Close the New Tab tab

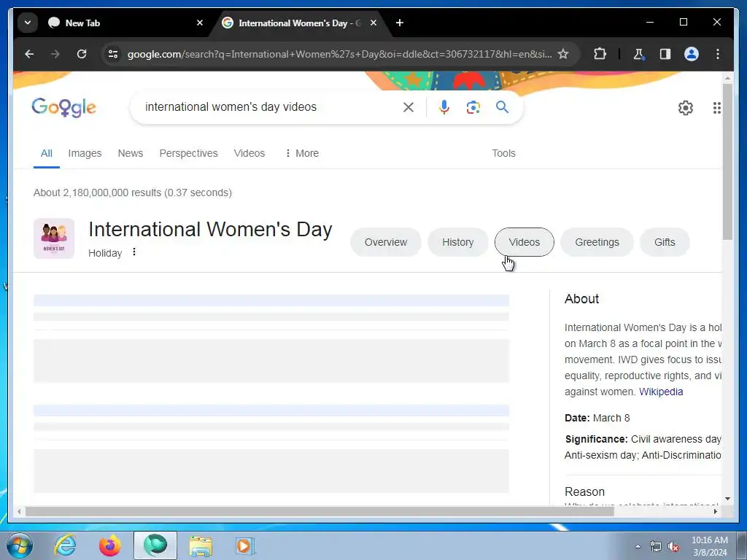pos(200,23)
